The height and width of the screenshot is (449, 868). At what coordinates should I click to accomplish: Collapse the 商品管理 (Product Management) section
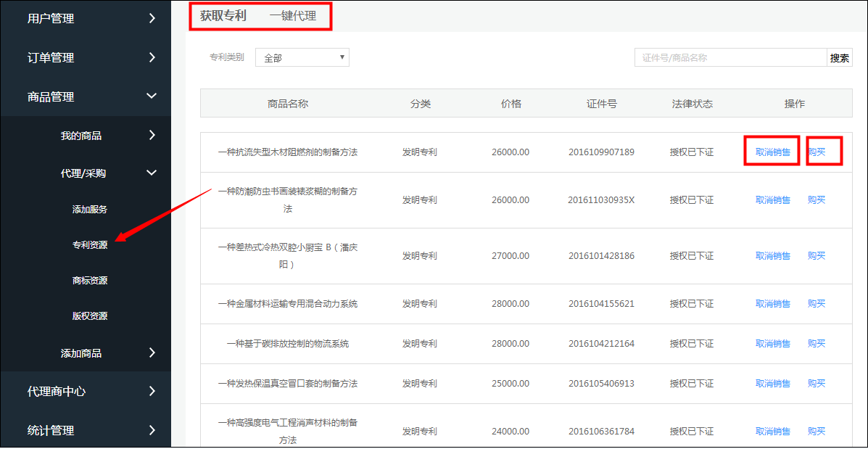click(51, 96)
